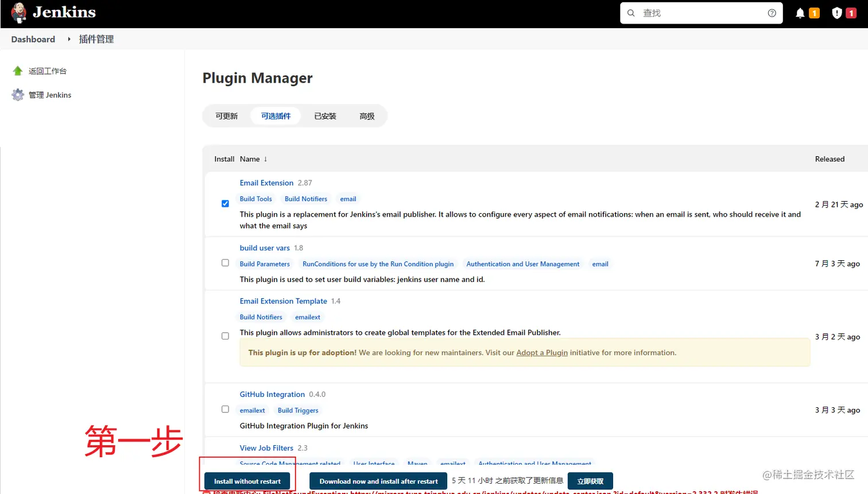
Task: Click the Released column header
Action: [x=830, y=159]
